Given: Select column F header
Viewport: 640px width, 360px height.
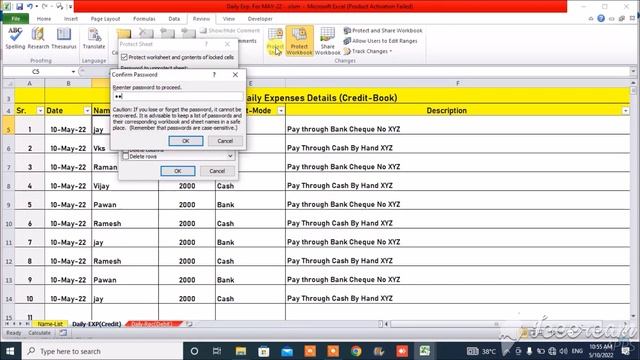Looking at the screenshot, I should 458,83.
